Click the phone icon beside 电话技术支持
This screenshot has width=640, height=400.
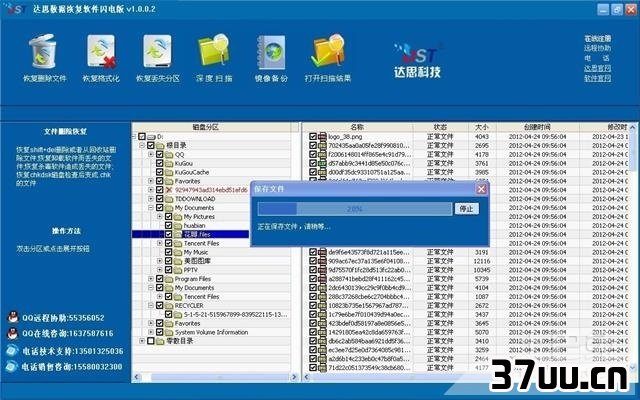(13, 351)
